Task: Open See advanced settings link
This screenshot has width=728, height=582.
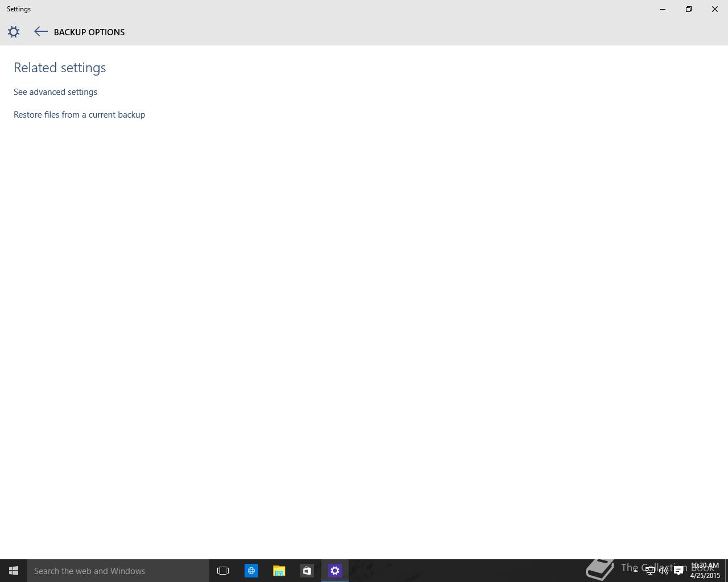Action: [x=55, y=92]
